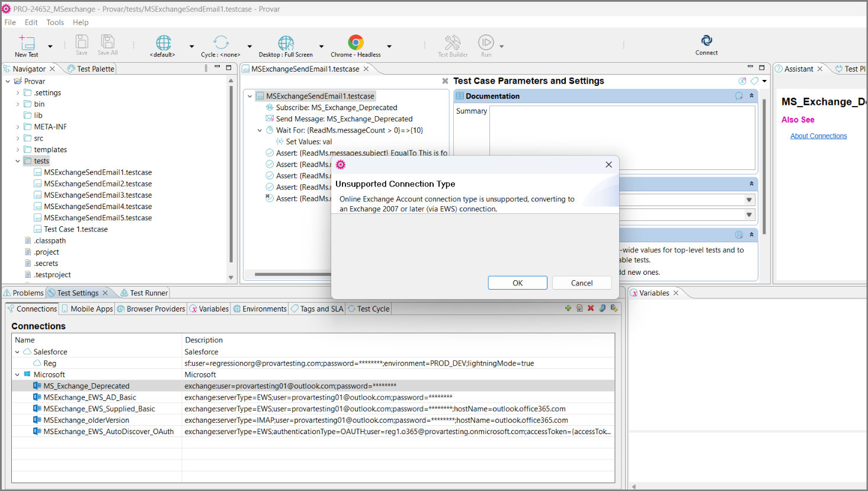Switch to the Test Cycle tab

click(369, 309)
